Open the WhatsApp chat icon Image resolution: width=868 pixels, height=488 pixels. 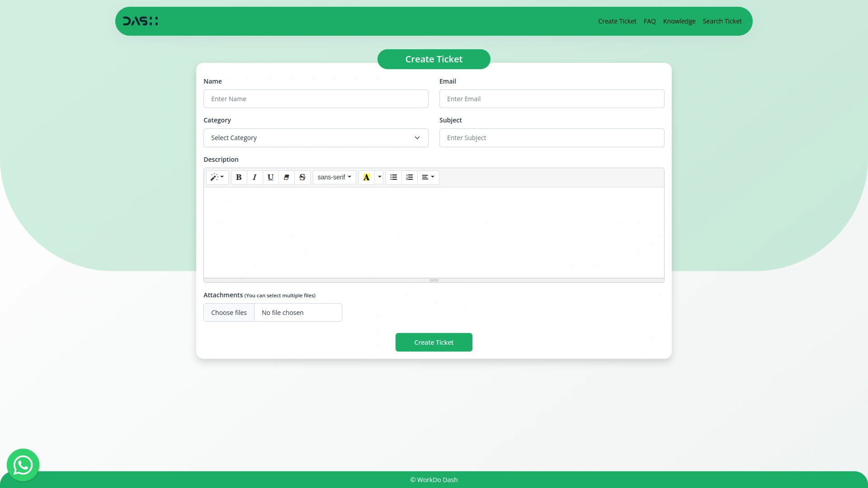pos(23,465)
